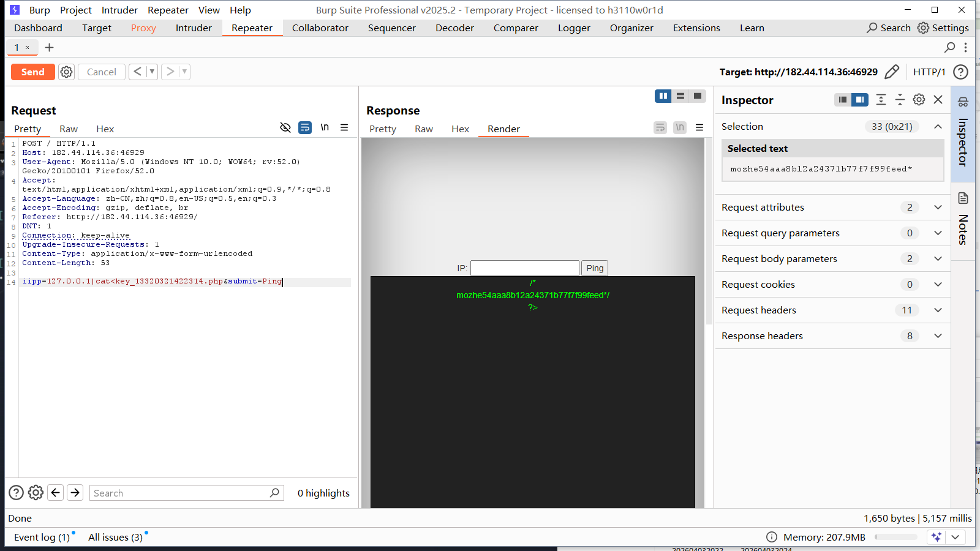Go back to the previous request in history
Viewport: 980px width, 551px height.
[x=138, y=72]
